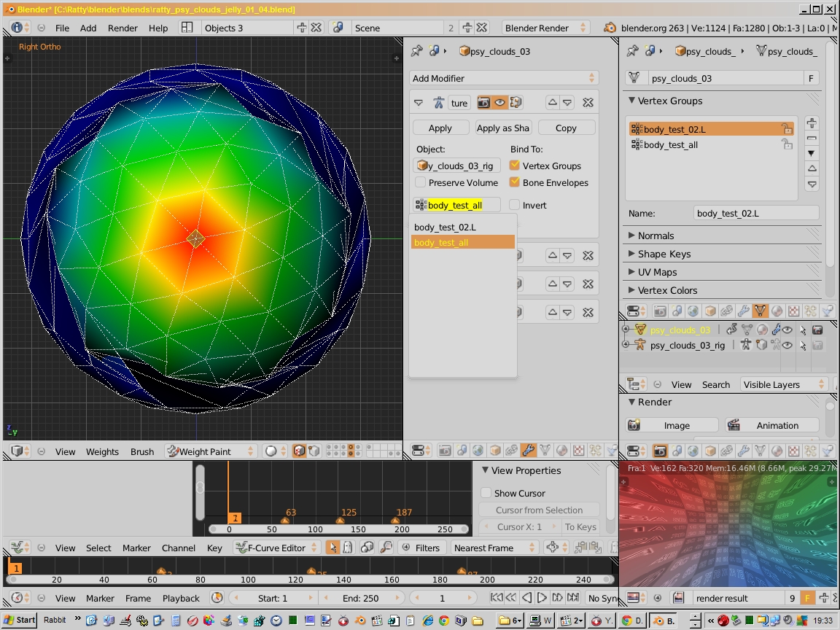
Task: Click the timeline play forward button
Action: tap(542, 598)
